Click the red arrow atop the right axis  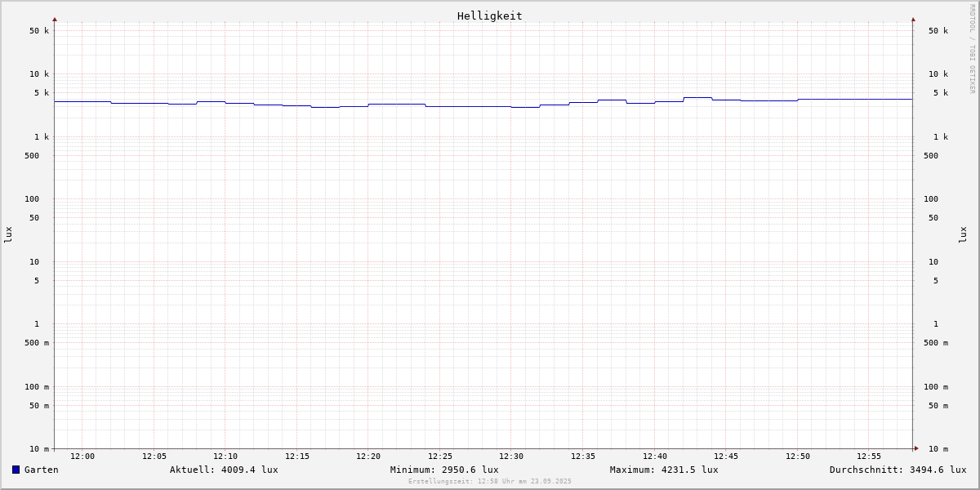pos(913,19)
